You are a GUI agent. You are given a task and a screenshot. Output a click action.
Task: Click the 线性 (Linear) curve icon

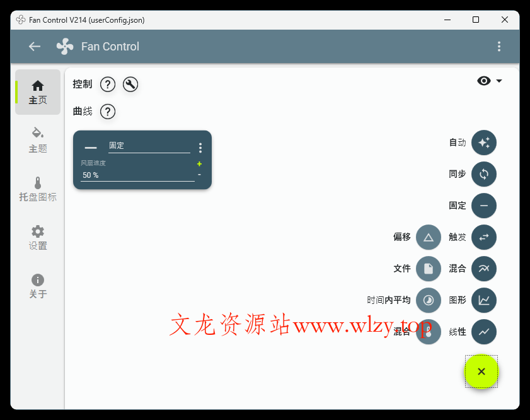point(483,332)
